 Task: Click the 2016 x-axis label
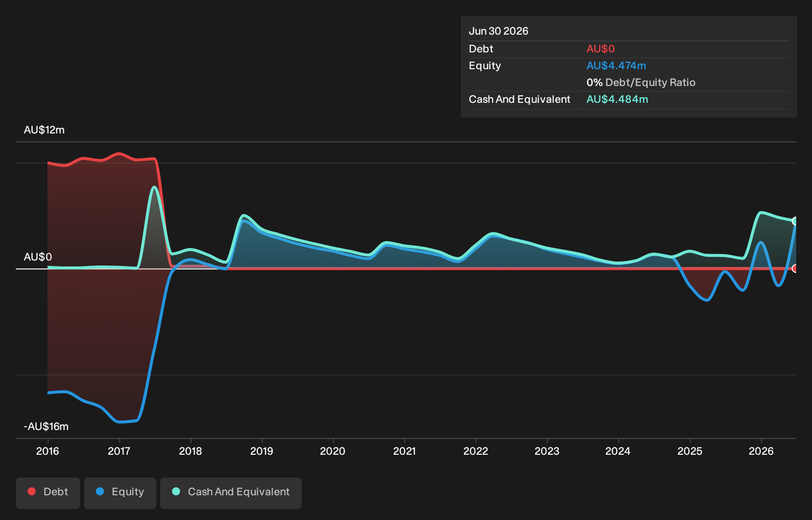(47, 451)
